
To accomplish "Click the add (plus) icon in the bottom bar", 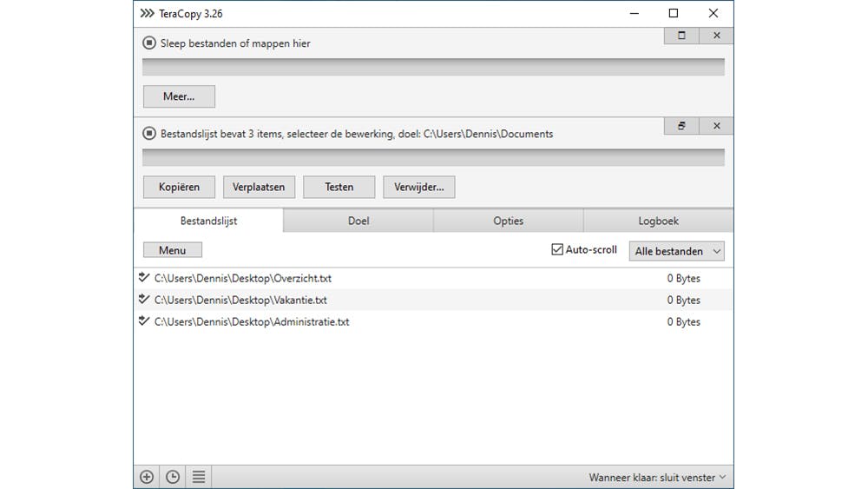I will tap(147, 477).
